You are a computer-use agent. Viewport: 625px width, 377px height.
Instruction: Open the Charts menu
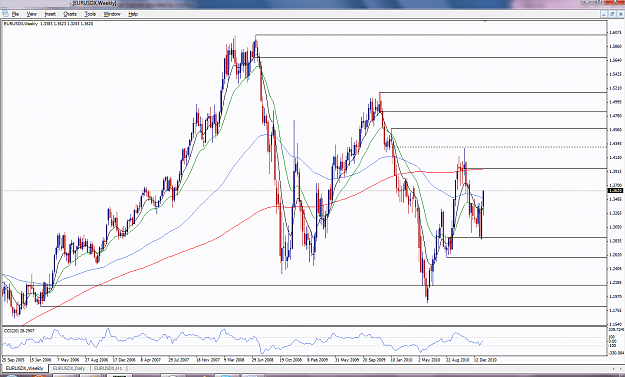coord(70,14)
